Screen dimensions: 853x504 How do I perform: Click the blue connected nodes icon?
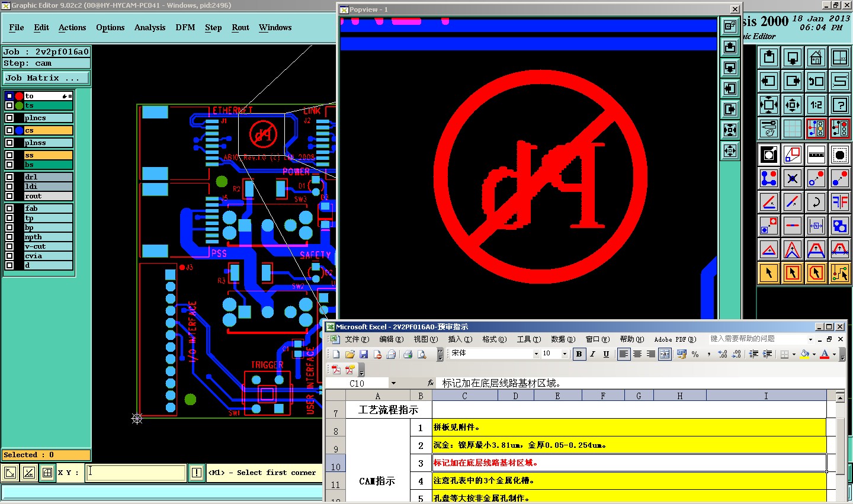[769, 178]
